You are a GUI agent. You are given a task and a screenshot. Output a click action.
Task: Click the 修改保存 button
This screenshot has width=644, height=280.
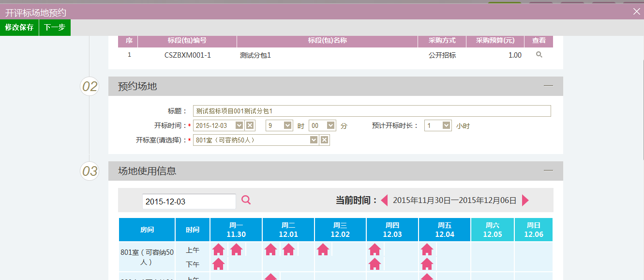[19, 28]
